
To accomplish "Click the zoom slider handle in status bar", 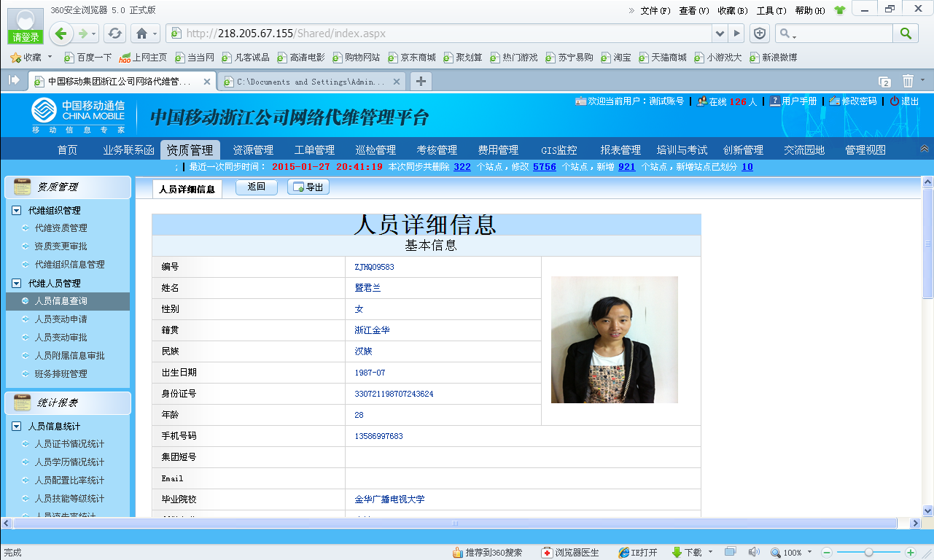I will [868, 553].
